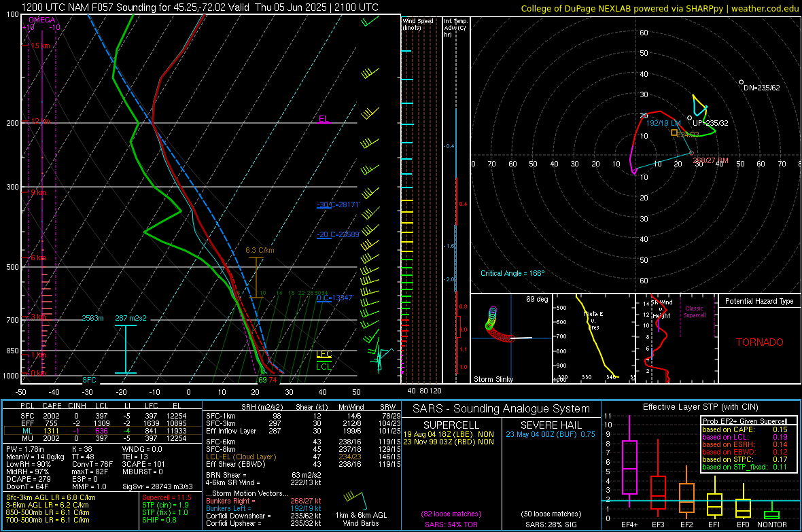This screenshot has height=532, width=802.
Task: Click the SigSvr = 28743 m3/s3 value
Action: pos(158,486)
